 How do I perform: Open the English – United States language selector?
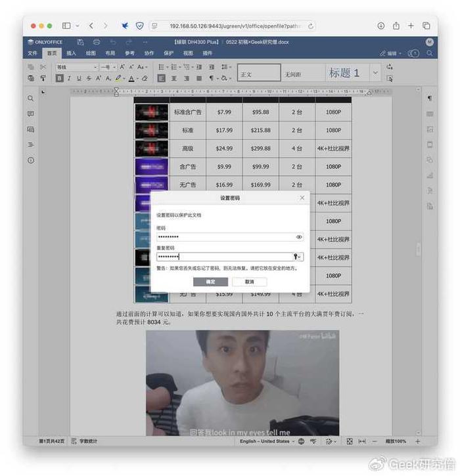267,441
